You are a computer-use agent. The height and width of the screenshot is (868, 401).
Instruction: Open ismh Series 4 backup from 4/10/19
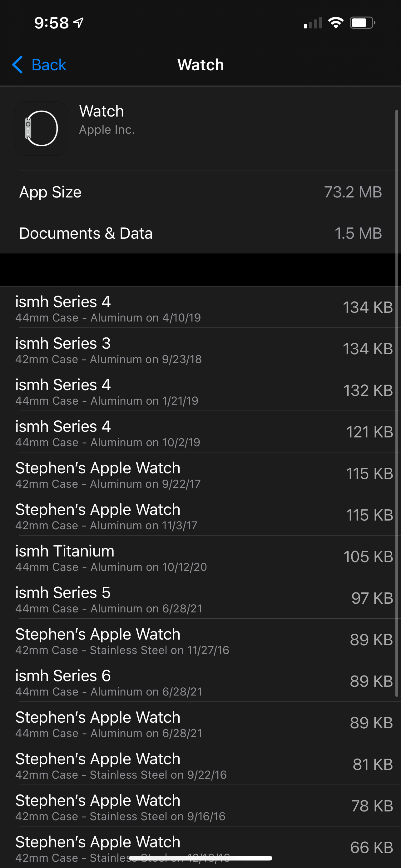click(200, 307)
